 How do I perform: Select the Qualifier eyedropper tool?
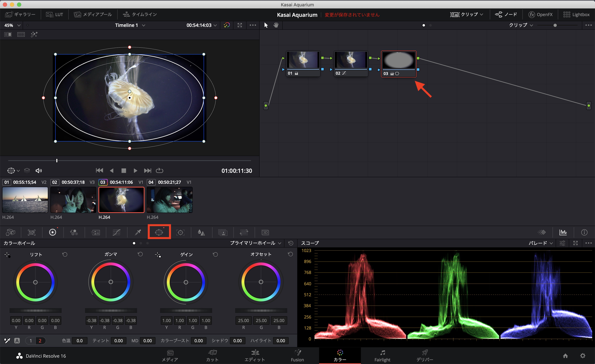[x=138, y=232]
